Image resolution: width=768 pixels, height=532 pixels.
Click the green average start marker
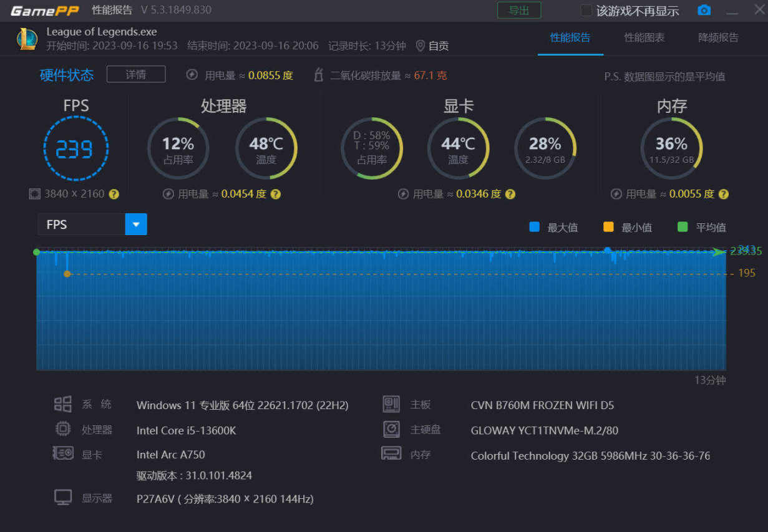tap(36, 252)
